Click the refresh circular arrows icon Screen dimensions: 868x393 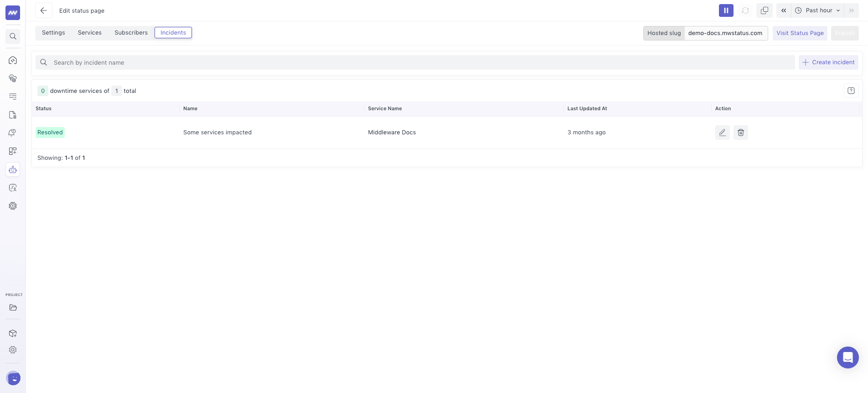pyautogui.click(x=745, y=10)
